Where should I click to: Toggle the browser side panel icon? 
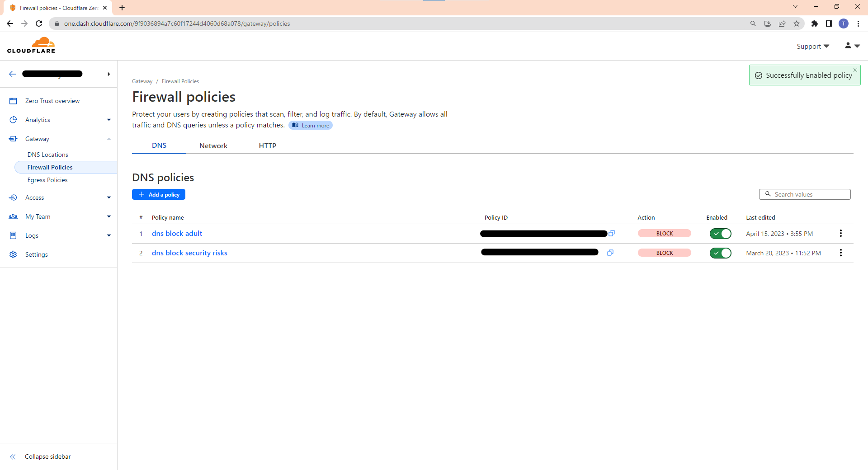coord(829,23)
